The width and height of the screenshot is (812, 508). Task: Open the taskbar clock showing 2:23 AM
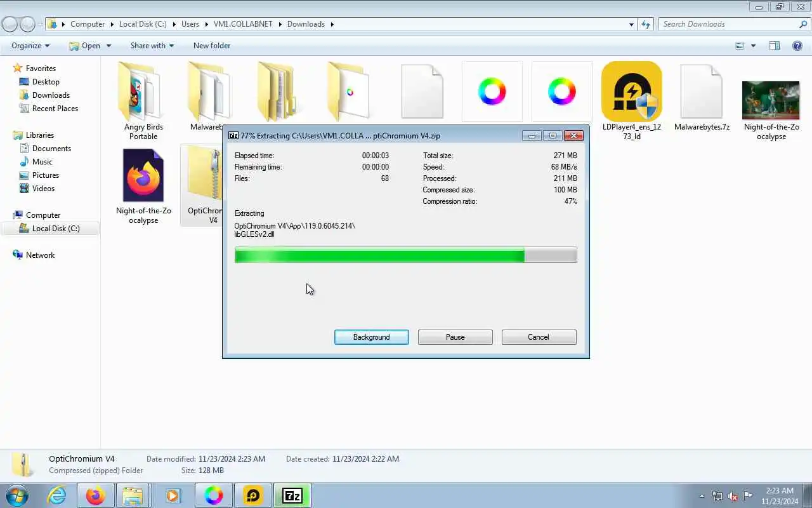pos(780,496)
